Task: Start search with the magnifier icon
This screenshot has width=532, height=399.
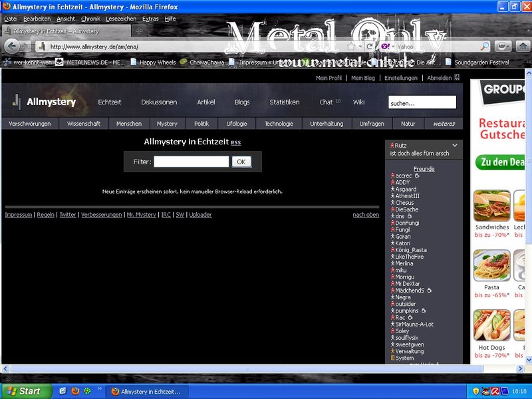Action: pos(485,47)
